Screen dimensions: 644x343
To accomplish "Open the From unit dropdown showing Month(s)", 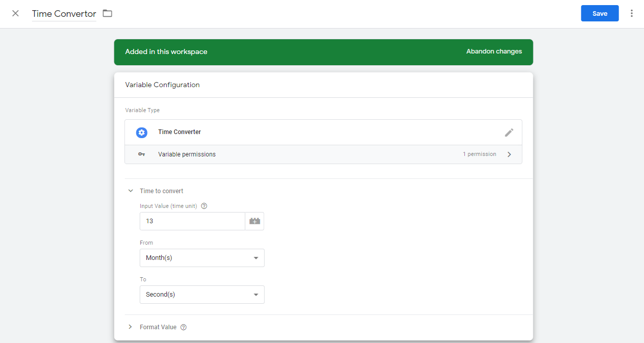I will [202, 258].
